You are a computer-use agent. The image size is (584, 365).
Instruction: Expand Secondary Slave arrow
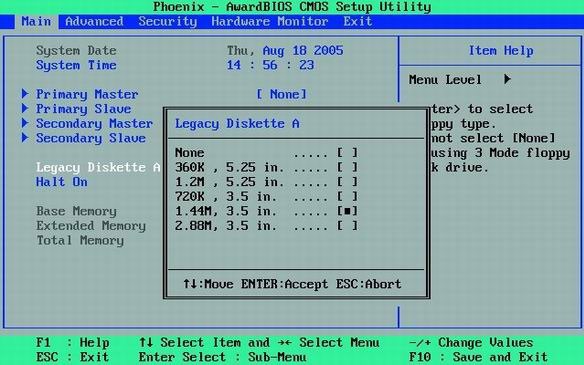[25, 137]
